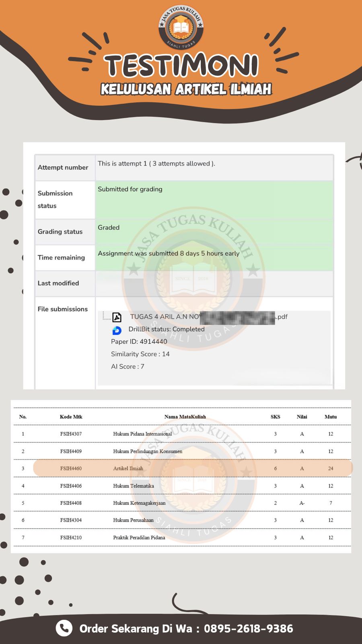This screenshot has width=362, height=644.
Task: Click the Attempt number label
Action: pyautogui.click(x=63, y=167)
